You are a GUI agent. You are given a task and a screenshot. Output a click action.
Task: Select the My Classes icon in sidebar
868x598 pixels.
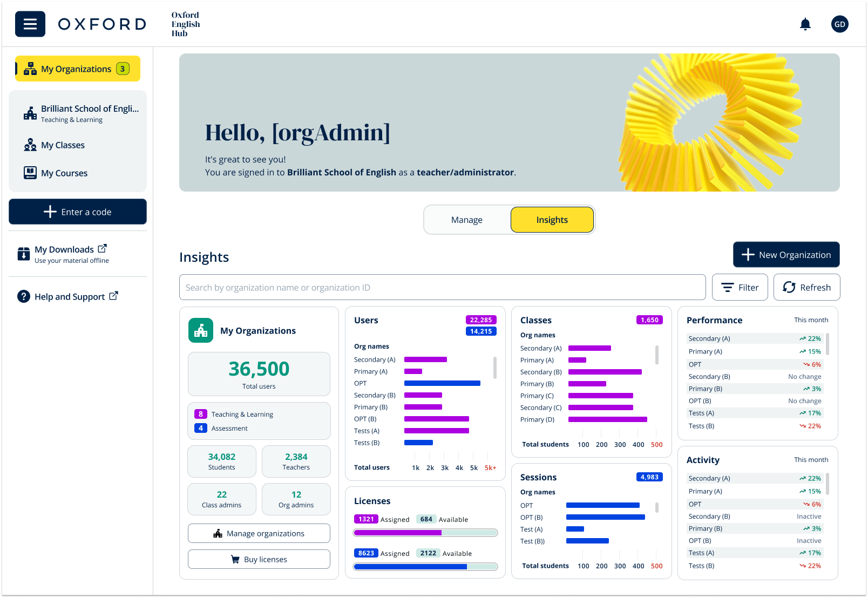coord(30,145)
